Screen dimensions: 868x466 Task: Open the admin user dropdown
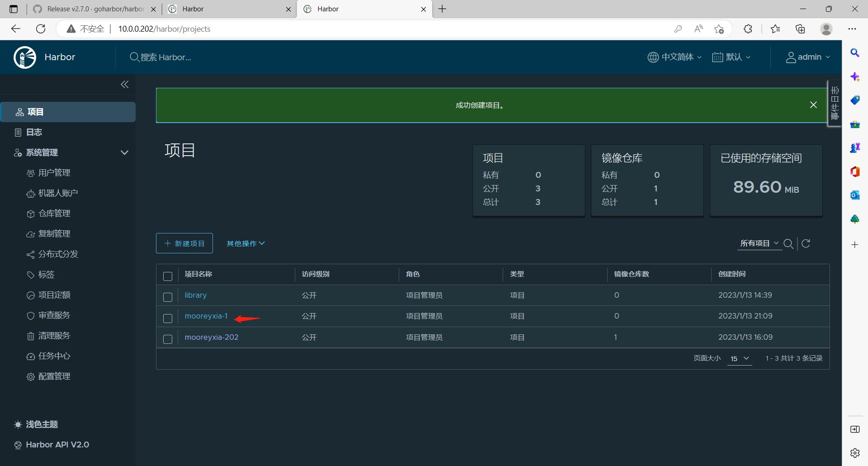click(x=808, y=57)
